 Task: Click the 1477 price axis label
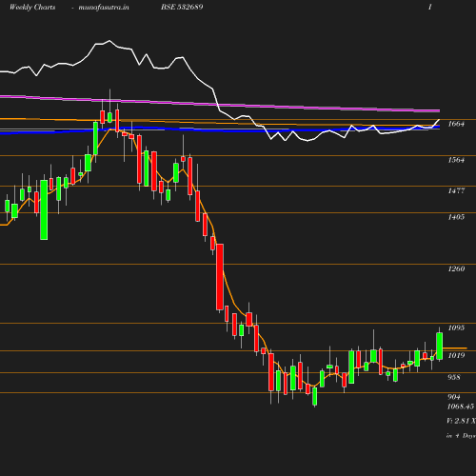pos(456,190)
